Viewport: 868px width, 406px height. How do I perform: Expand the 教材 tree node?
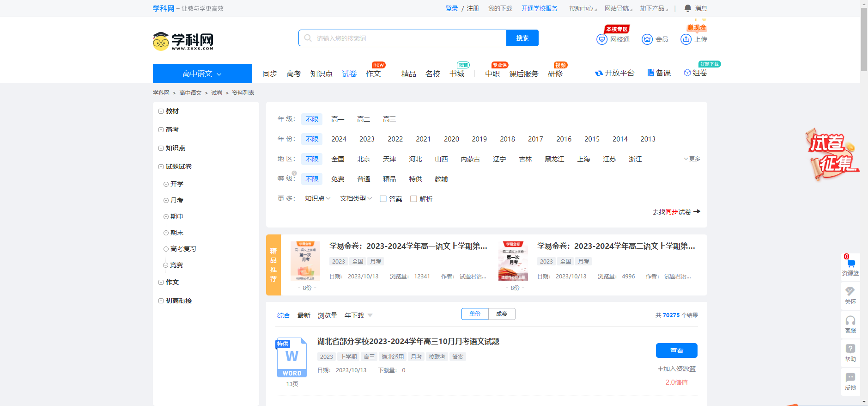(161, 111)
